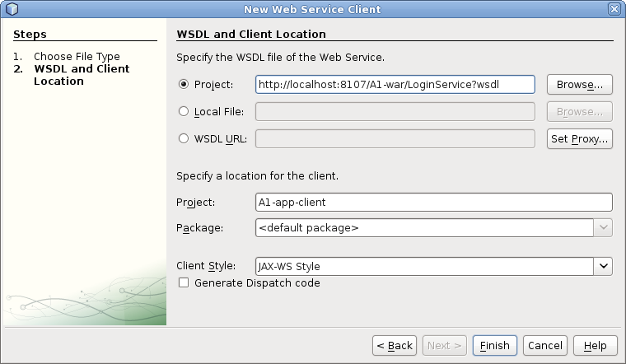Click into the Project WSDL URL text field

tap(395, 85)
